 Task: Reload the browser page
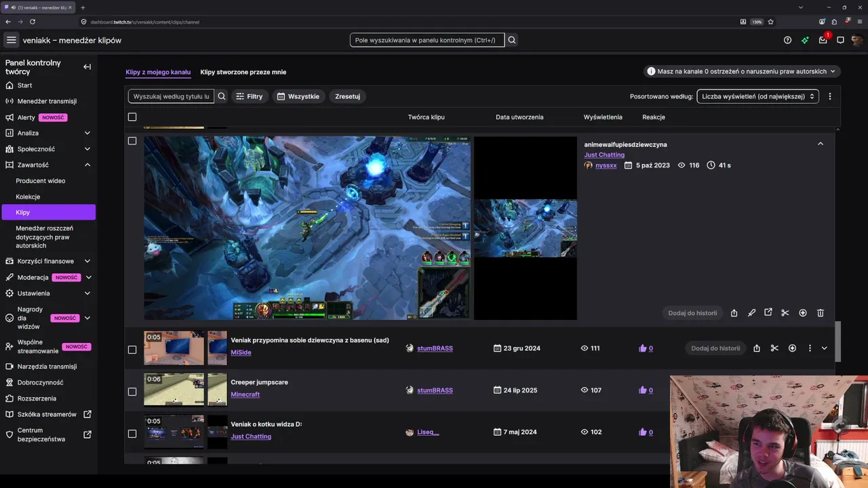coord(33,22)
